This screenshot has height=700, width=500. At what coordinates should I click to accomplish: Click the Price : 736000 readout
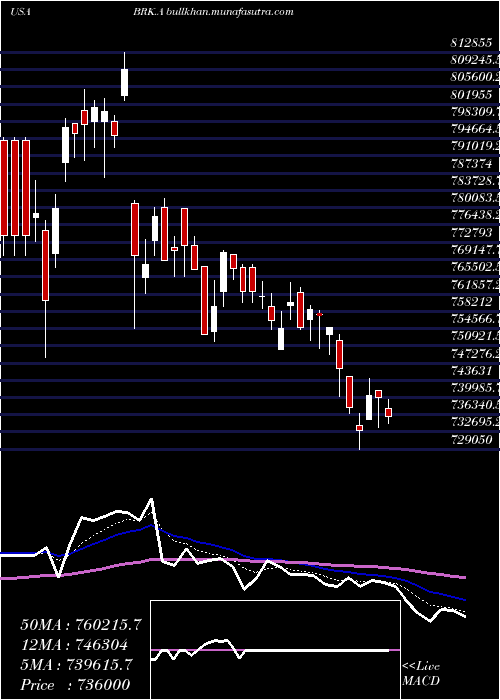pos(75,685)
